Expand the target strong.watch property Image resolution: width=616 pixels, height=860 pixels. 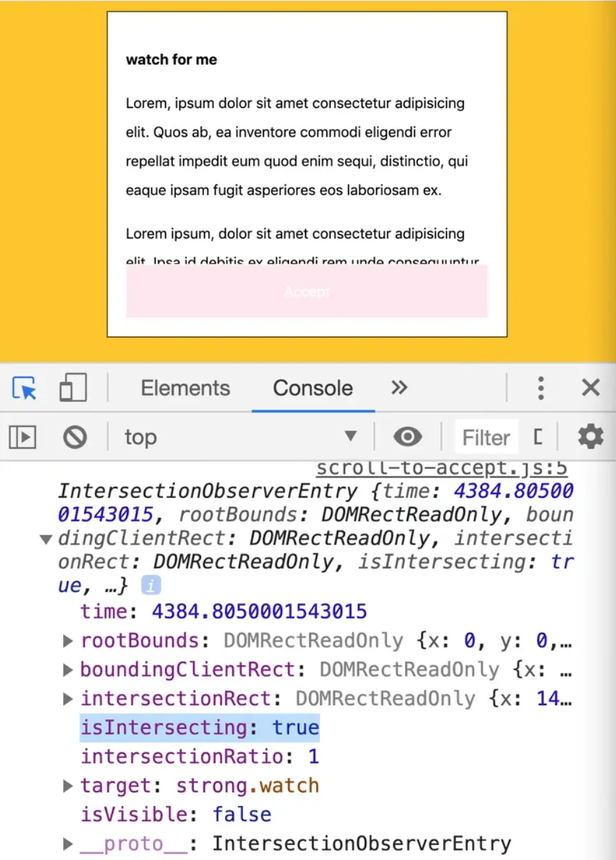click(67, 786)
